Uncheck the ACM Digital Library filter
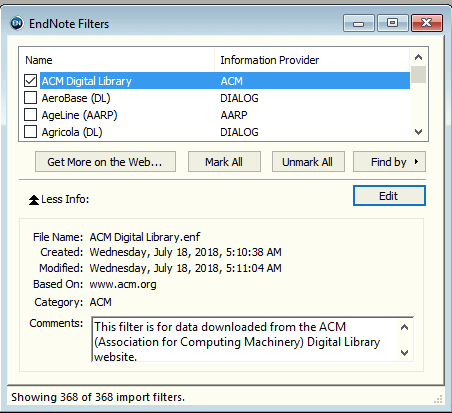452x413 pixels. [30, 81]
